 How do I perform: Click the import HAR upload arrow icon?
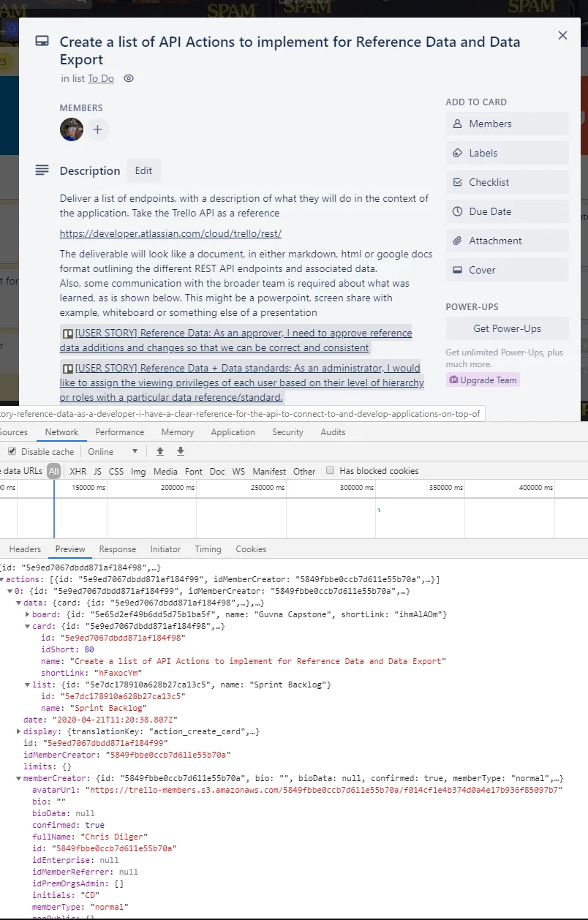[160, 451]
